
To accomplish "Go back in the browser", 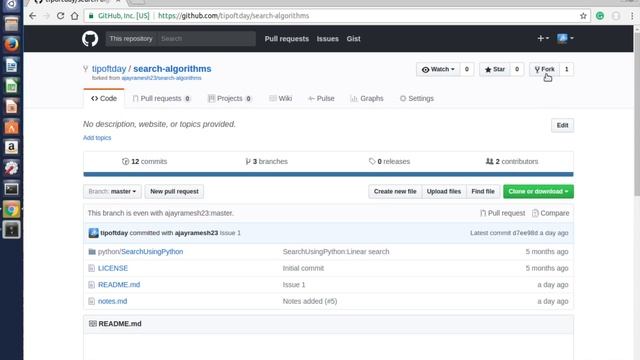I will (x=33, y=16).
